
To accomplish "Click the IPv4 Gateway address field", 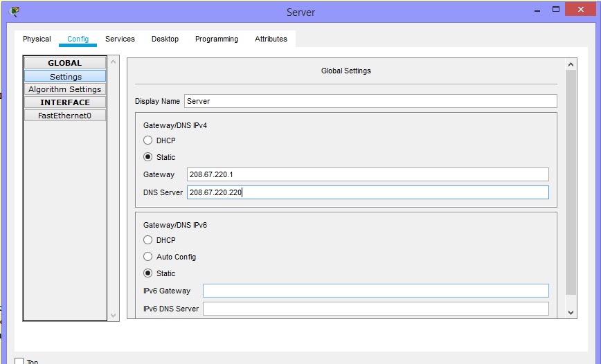I will [x=367, y=174].
